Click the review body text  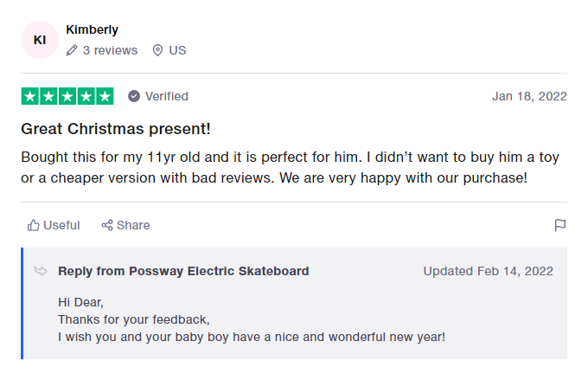(290, 167)
